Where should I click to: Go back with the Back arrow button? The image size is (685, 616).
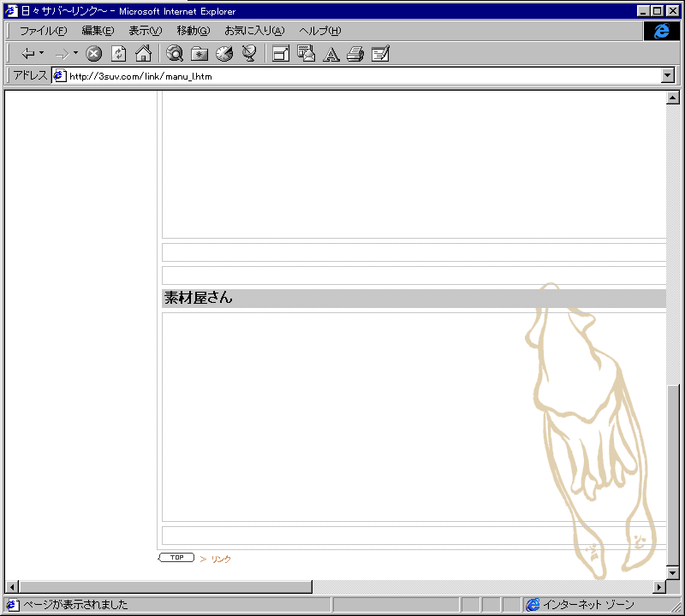tap(28, 54)
